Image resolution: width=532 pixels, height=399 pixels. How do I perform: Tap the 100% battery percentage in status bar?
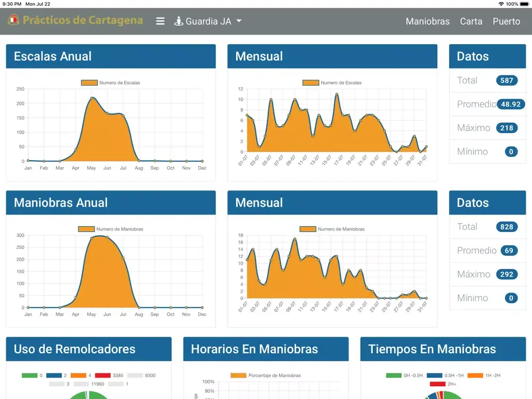512,4
